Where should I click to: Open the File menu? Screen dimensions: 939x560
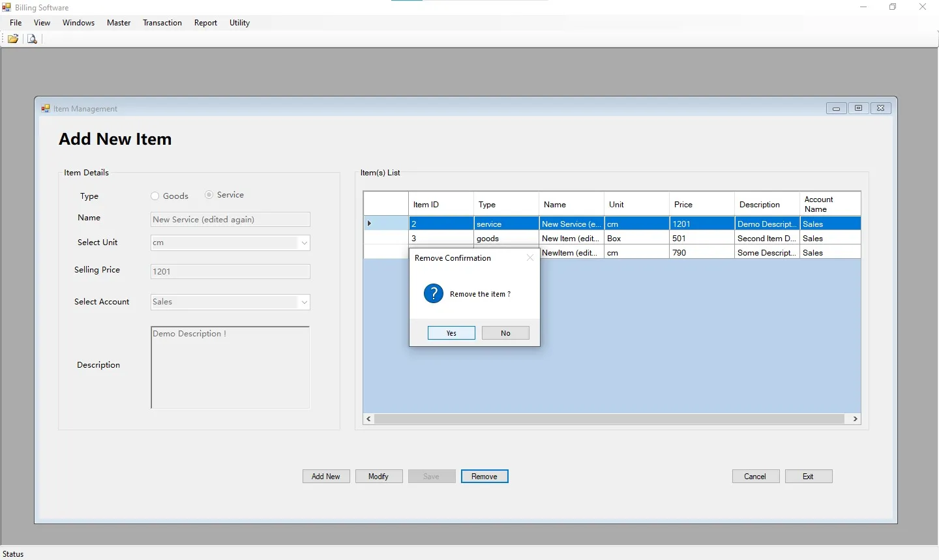coord(15,23)
